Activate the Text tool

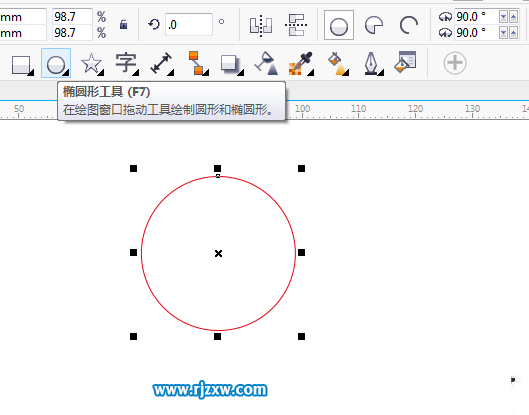[x=127, y=63]
